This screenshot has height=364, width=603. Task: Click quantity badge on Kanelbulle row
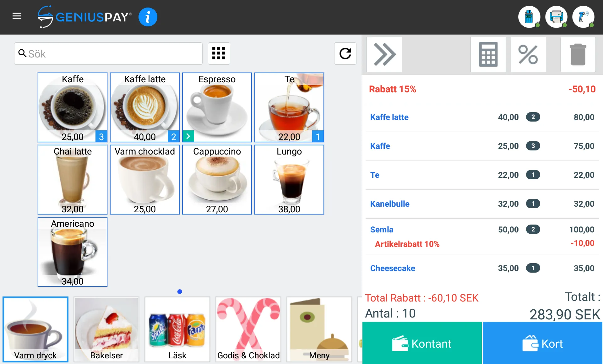[x=533, y=204]
